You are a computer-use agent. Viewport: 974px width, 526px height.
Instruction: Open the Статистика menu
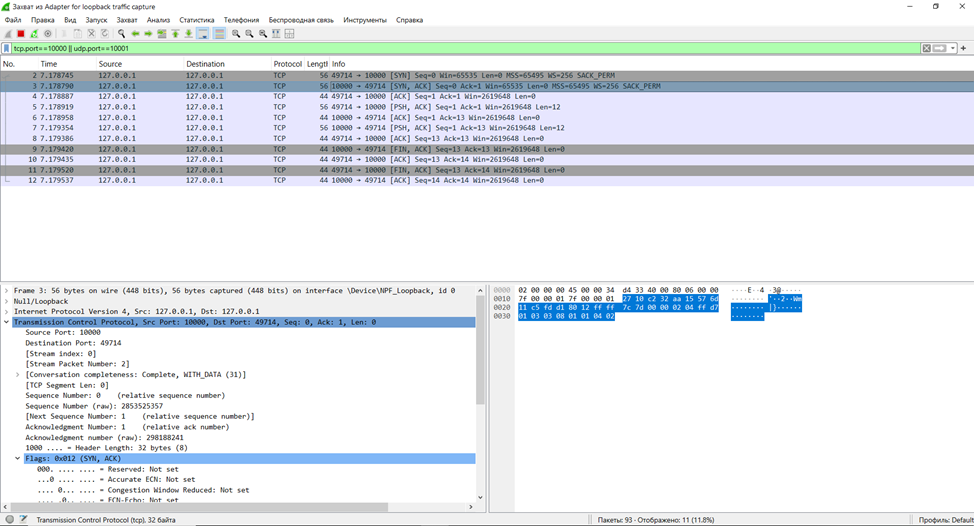pyautogui.click(x=196, y=20)
